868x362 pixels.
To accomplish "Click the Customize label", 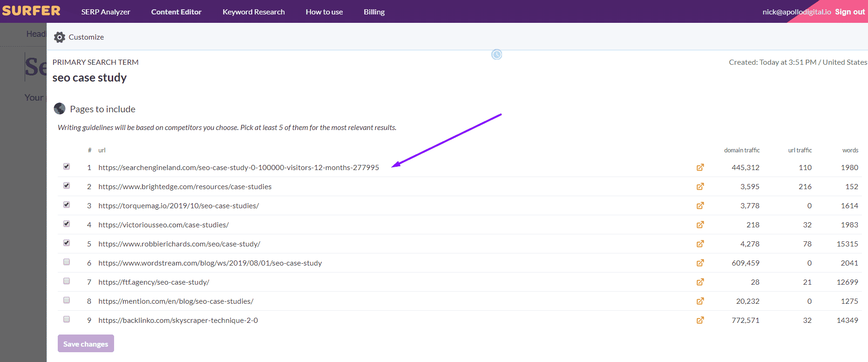I will (86, 37).
